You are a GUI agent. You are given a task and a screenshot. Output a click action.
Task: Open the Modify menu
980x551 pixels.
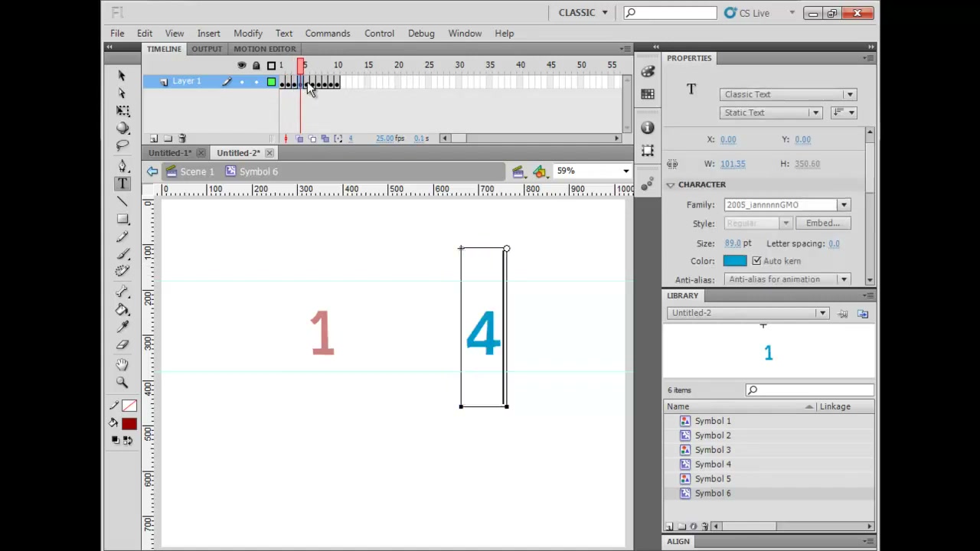248,34
